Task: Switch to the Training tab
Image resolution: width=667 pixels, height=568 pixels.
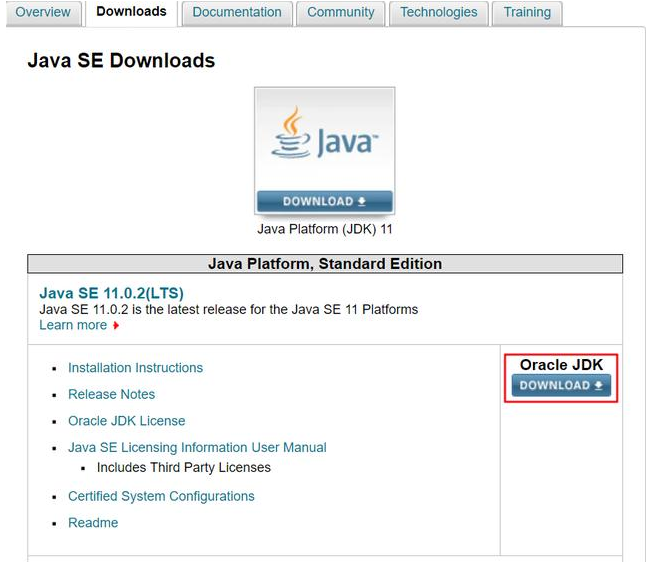Action: 527,13
